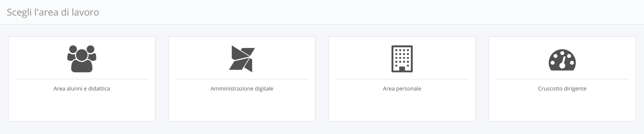Select the pinwheel icon of Amministrazione digitale
This screenshot has height=134, width=644.
pos(242,59)
